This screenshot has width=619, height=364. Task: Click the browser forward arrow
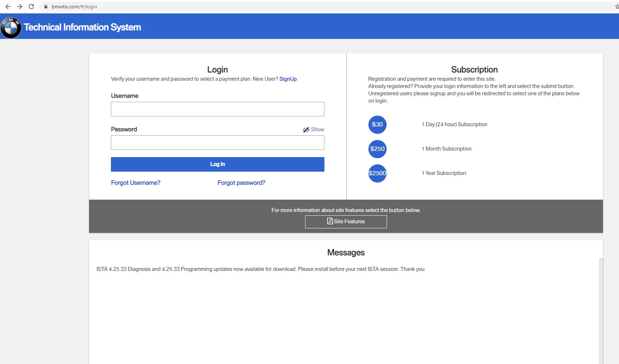[x=20, y=7]
